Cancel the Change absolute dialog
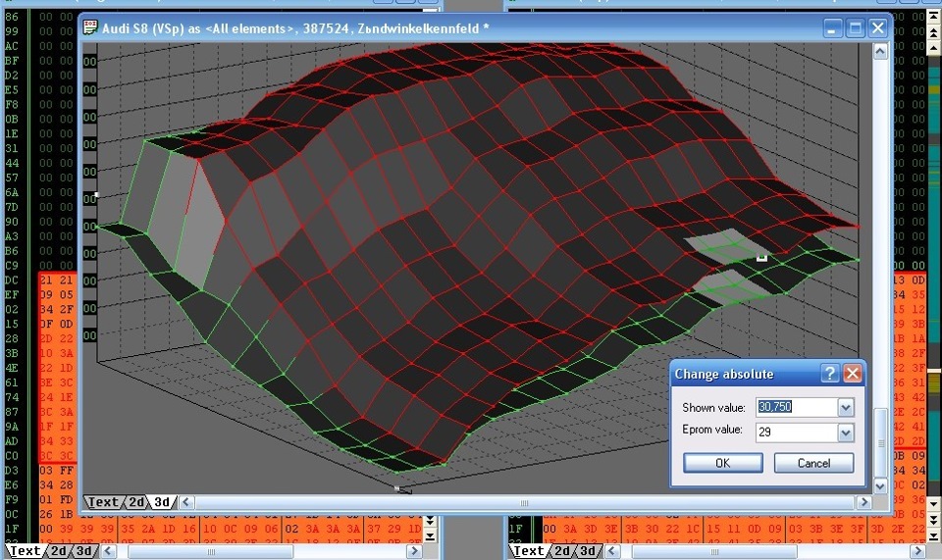The height and width of the screenshot is (560, 942). pos(813,463)
